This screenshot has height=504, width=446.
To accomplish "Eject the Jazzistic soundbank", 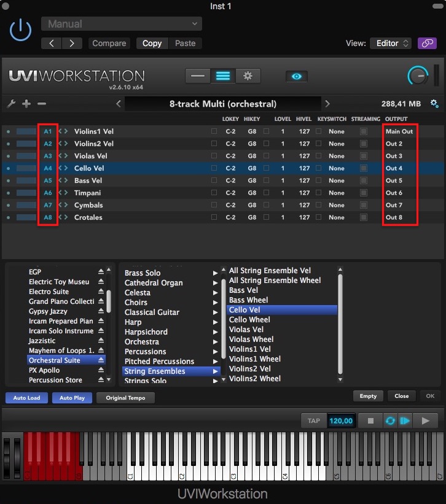I will [101, 340].
